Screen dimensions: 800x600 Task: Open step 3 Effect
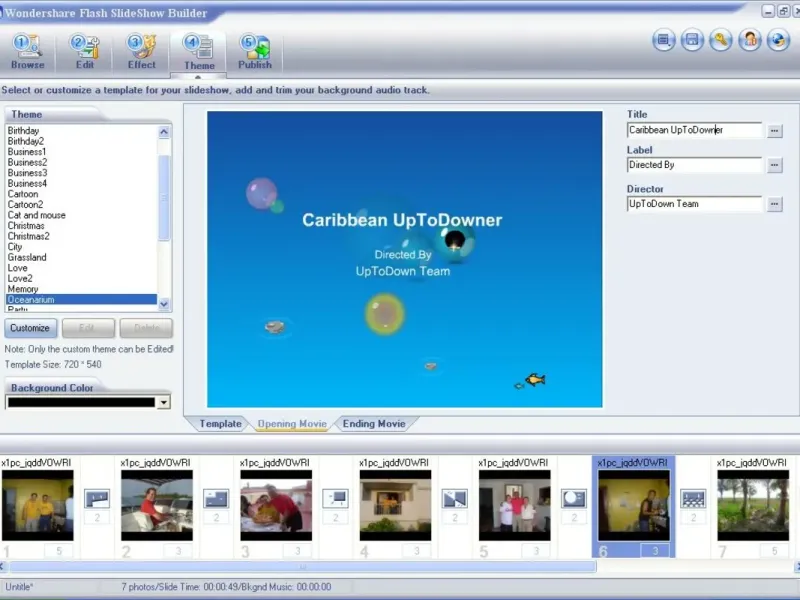point(141,52)
